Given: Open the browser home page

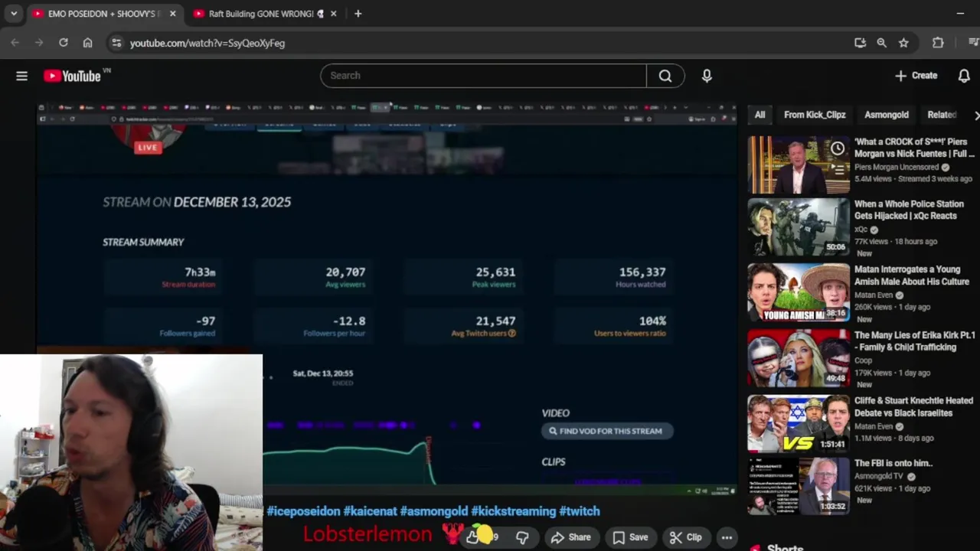Looking at the screenshot, I should coord(87,43).
